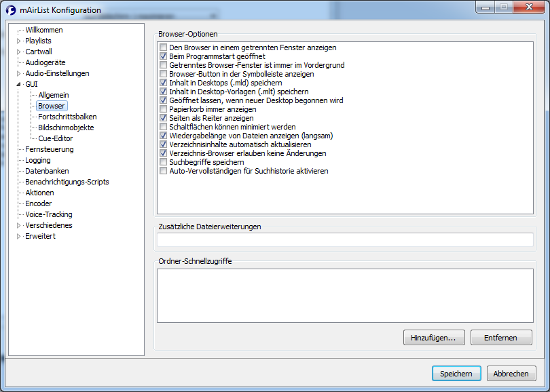The width and height of the screenshot is (550, 392).
Task: Open the Fortschrittsbalken settings page
Action: click(x=67, y=117)
